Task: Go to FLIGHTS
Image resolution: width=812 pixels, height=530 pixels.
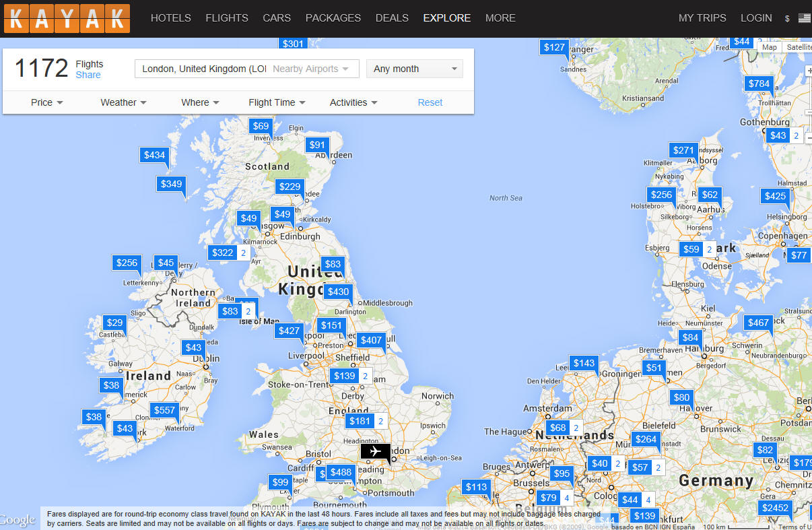Action: [x=227, y=18]
